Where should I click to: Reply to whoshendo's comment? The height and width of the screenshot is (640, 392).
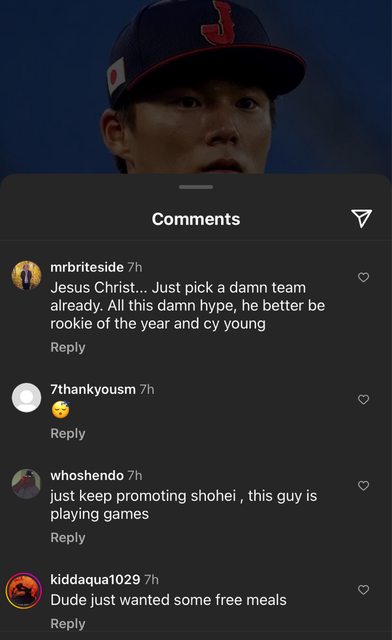click(x=68, y=538)
